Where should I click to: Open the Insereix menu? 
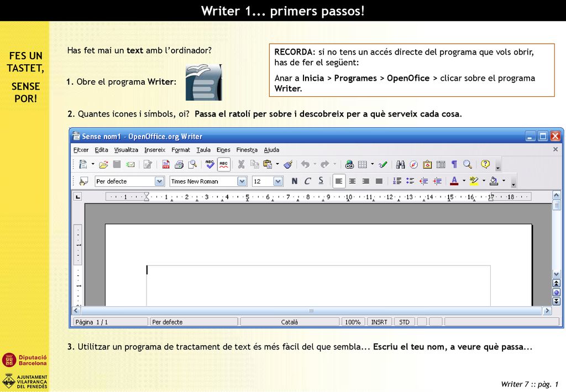[x=155, y=150]
